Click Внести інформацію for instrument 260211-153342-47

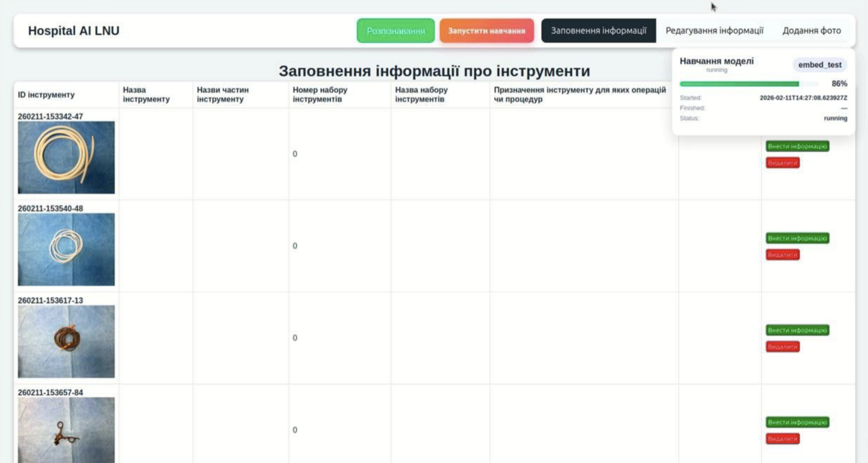coord(797,146)
